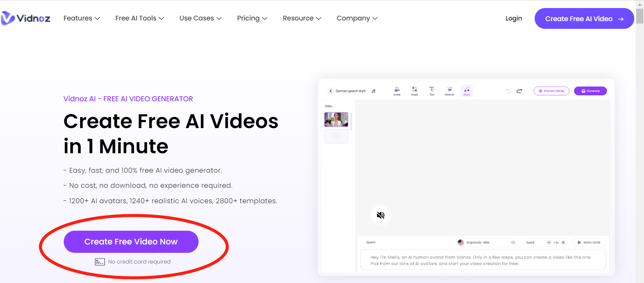Expand the Pricing chevron arrow

(265, 18)
